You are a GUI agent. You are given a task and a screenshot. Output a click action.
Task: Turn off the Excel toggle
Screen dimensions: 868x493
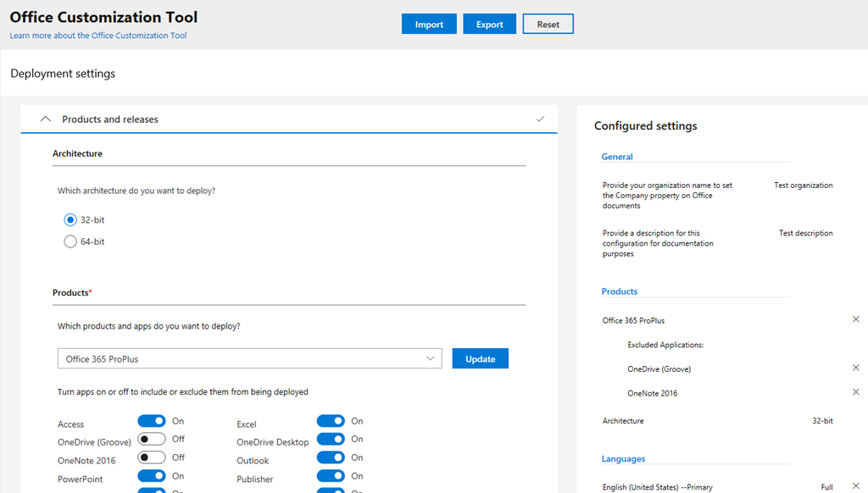coord(331,421)
